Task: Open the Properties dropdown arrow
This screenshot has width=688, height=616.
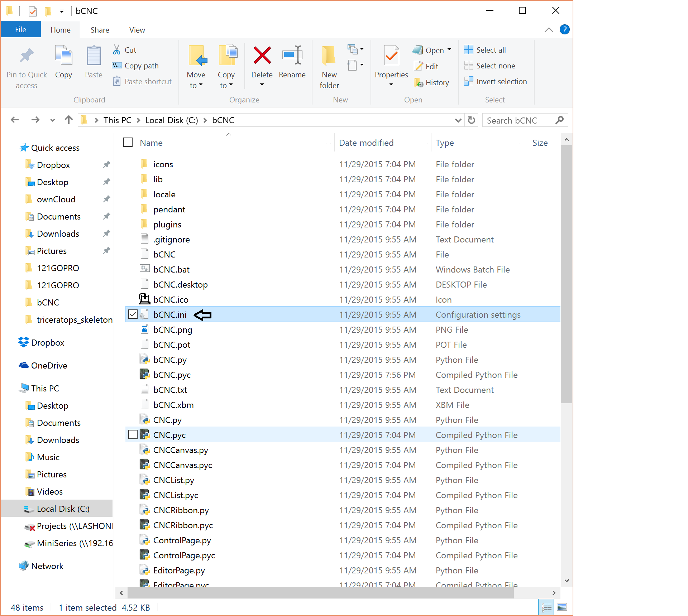Action: coord(391,85)
